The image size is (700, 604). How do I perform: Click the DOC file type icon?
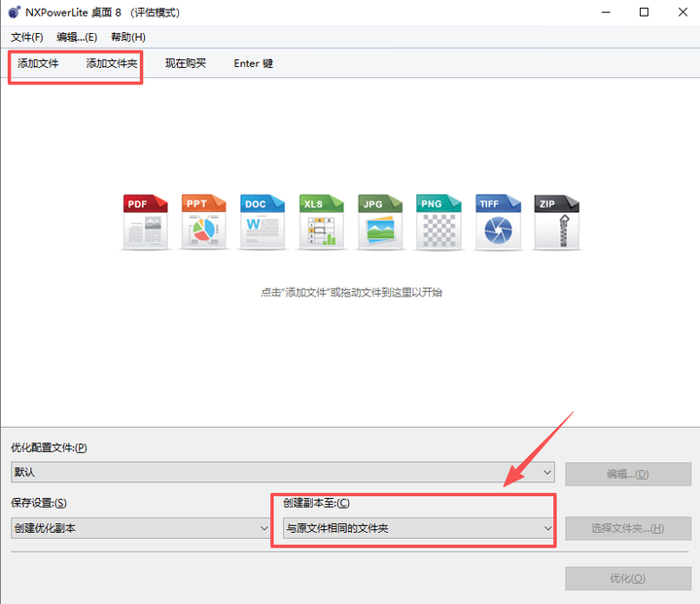262,222
